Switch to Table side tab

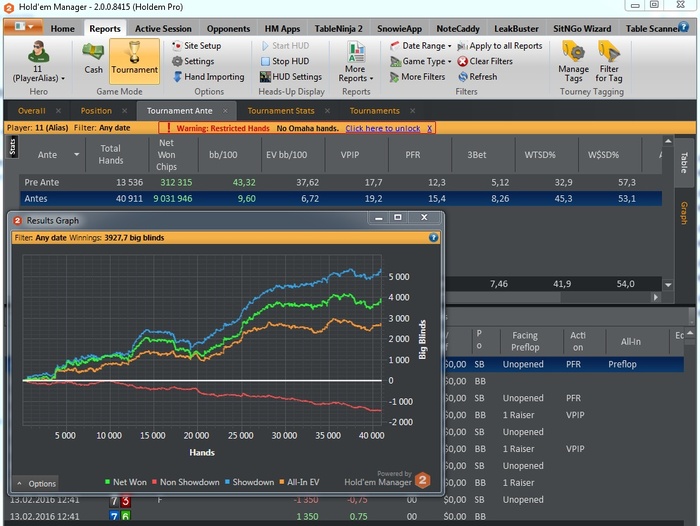[x=683, y=163]
